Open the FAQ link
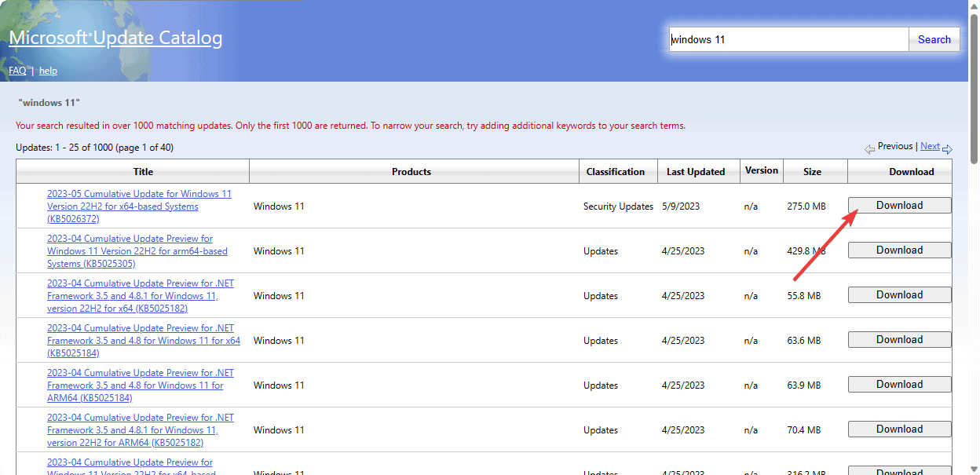Image resolution: width=980 pixels, height=475 pixels. click(17, 71)
